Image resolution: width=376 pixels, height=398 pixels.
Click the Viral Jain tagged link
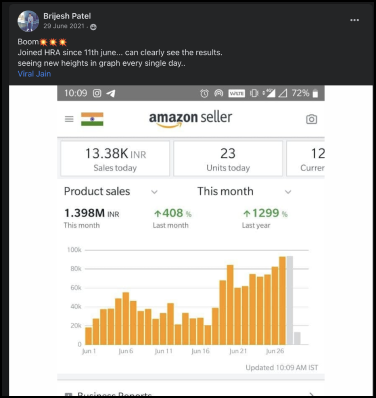34,74
